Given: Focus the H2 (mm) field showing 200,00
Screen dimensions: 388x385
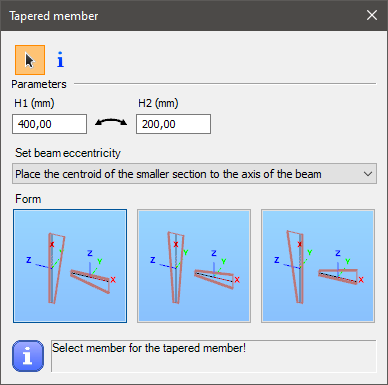Looking at the screenshot, I should pyautogui.click(x=173, y=124).
